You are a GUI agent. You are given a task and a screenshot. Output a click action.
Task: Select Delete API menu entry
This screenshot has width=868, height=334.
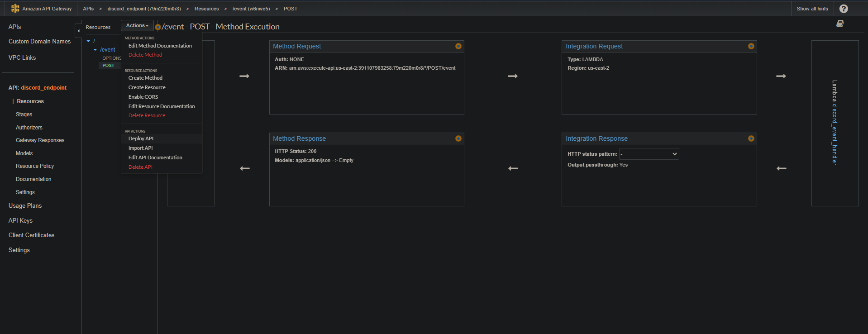pos(140,167)
